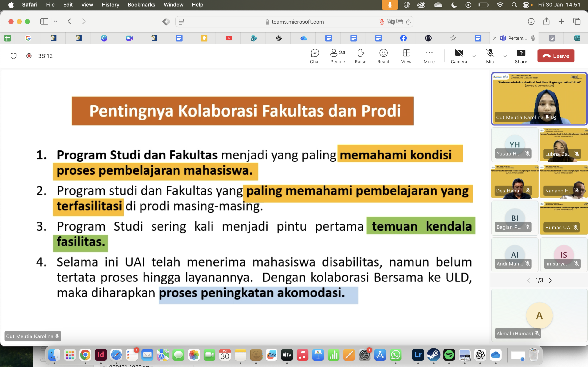Click the red Leave button
The width and height of the screenshot is (588, 367).
[x=556, y=56]
